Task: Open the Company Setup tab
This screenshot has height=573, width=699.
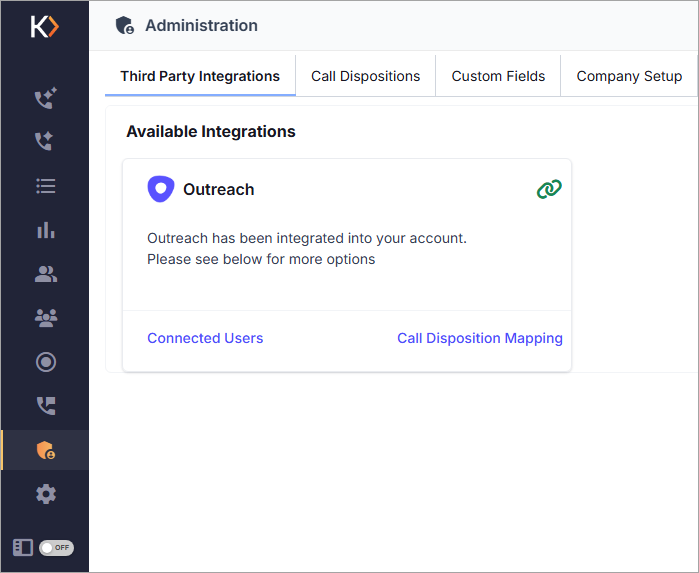Action: 629,76
